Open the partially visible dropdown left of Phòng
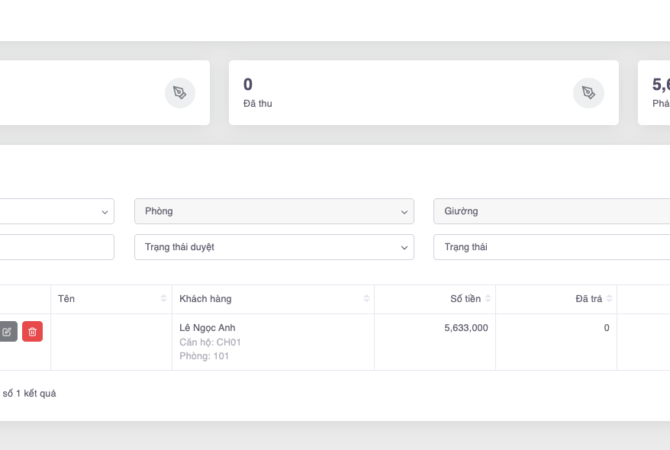This screenshot has height=450, width=670. tap(55, 211)
